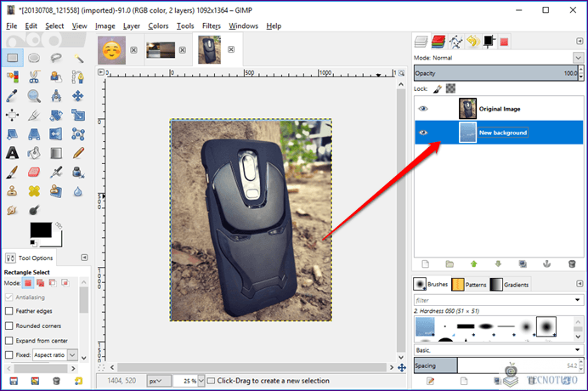
Task: Raise the layer with the green up arrow
Action: (474, 264)
